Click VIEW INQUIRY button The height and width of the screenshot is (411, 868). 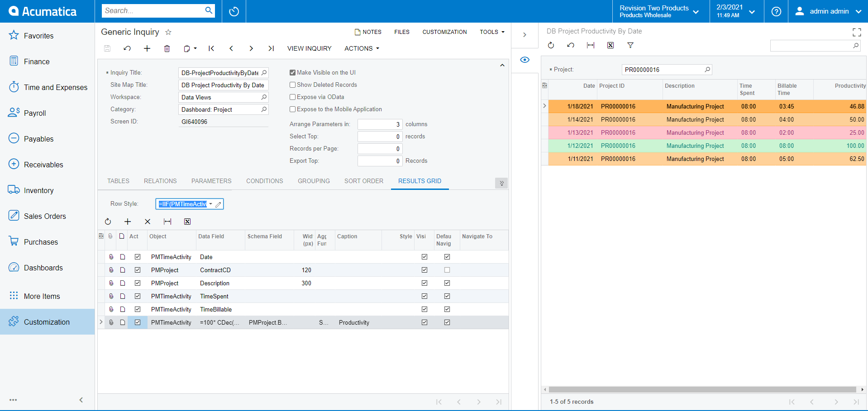310,48
